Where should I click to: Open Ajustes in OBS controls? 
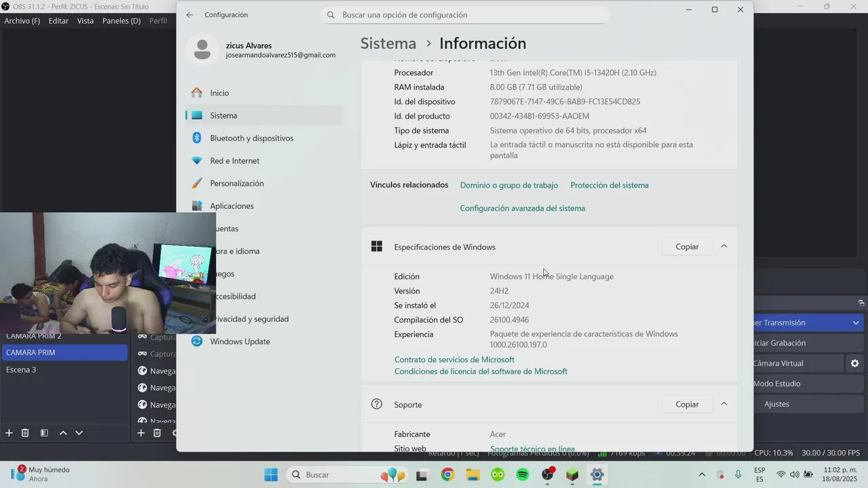[x=808, y=404]
